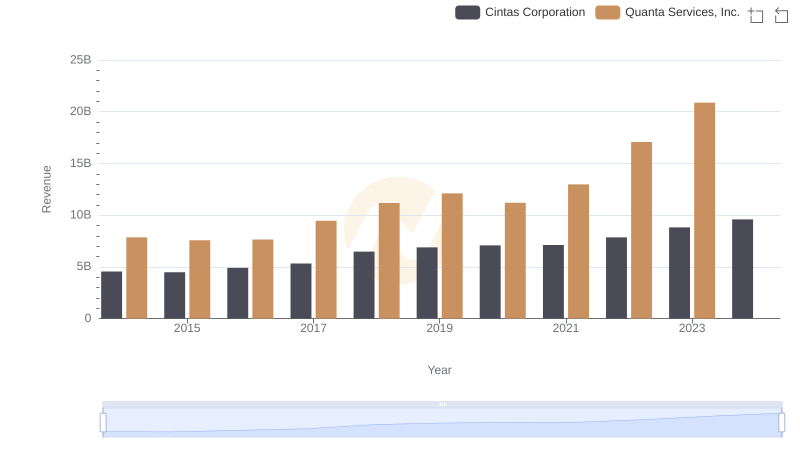
Task: Select the tallest Quanta bar for 2023
Action: [704, 211]
